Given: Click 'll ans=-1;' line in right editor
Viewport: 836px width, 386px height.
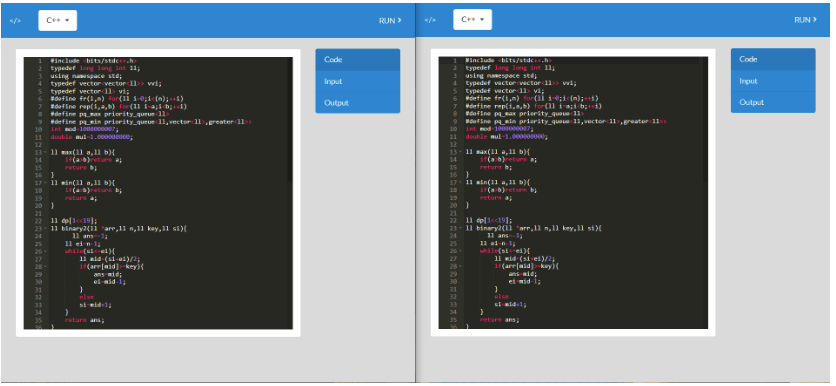Looking at the screenshot, I should (x=504, y=236).
